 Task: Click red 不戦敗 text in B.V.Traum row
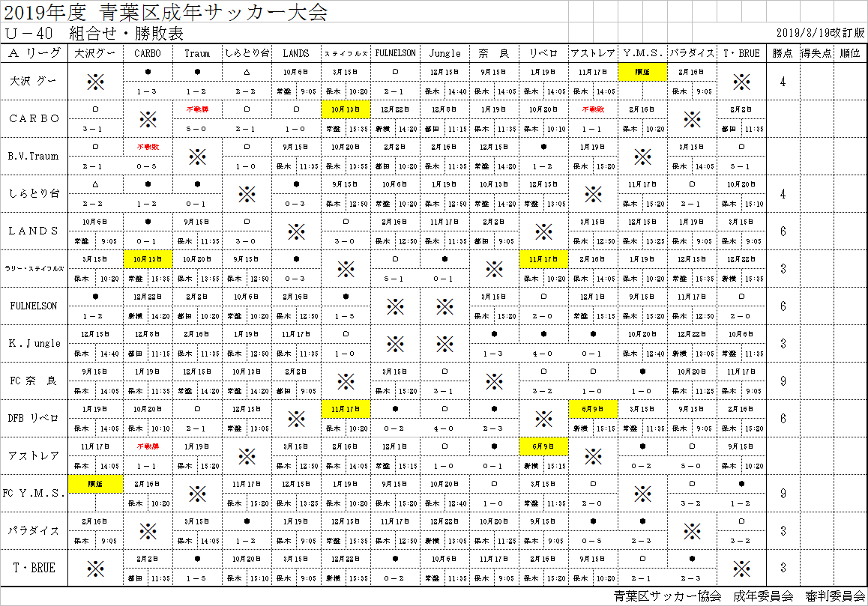148,146
